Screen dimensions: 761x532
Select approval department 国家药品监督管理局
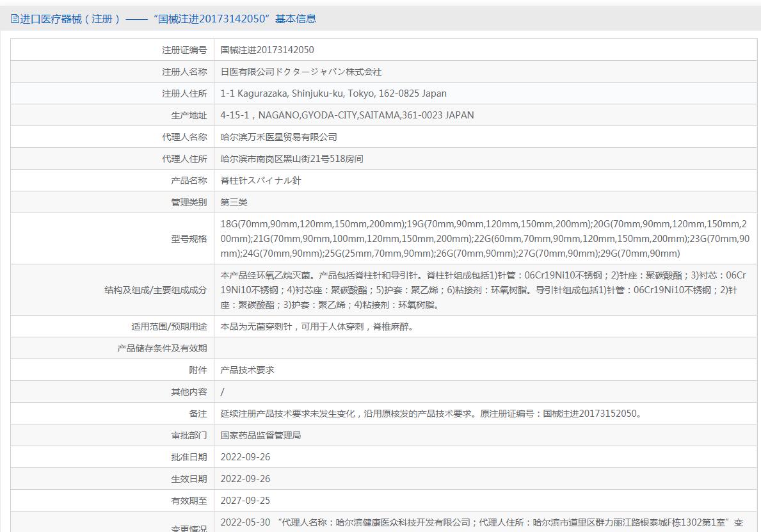260,436
